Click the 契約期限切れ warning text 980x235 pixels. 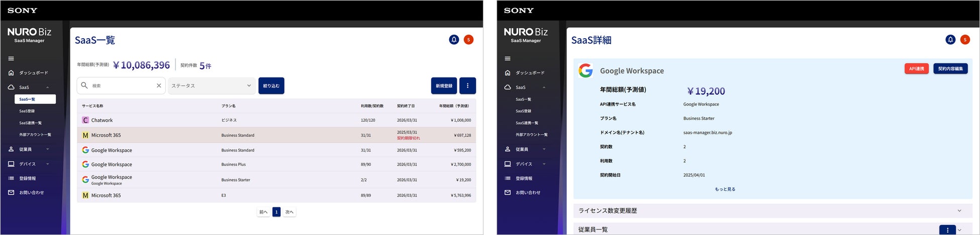[x=408, y=138]
